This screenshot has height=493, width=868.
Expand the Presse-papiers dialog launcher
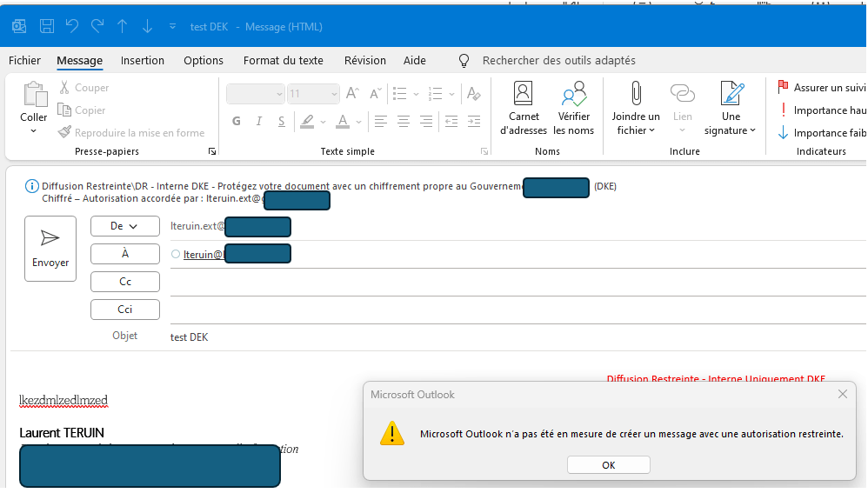click(x=211, y=152)
